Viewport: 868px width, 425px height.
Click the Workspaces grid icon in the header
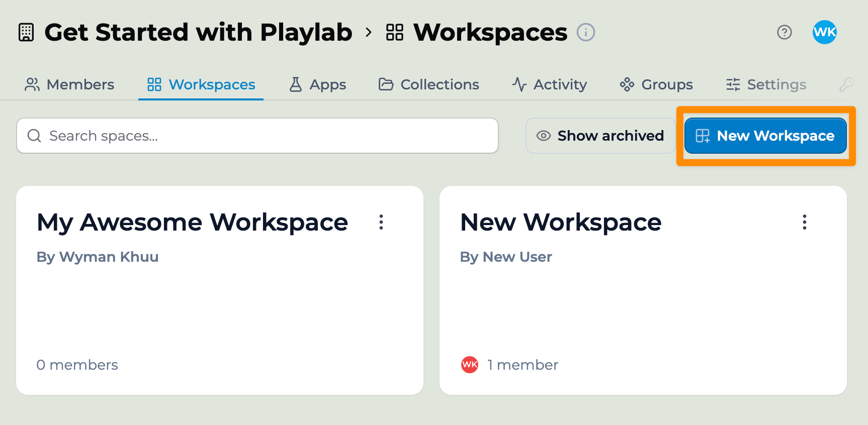[x=395, y=32]
